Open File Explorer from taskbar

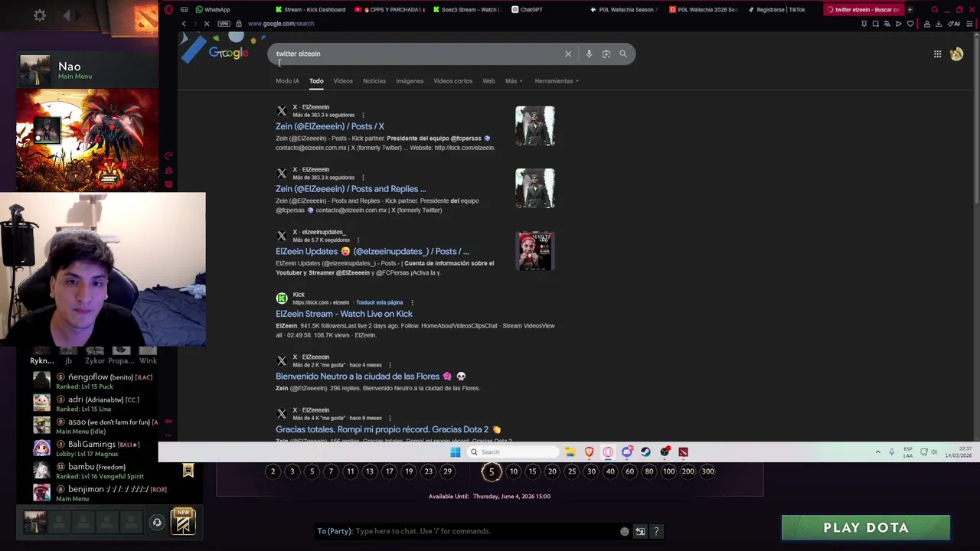coord(570,452)
